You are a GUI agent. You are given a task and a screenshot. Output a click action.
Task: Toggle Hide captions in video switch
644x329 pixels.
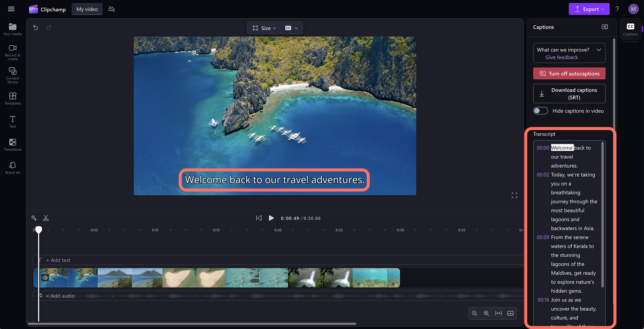tap(540, 111)
